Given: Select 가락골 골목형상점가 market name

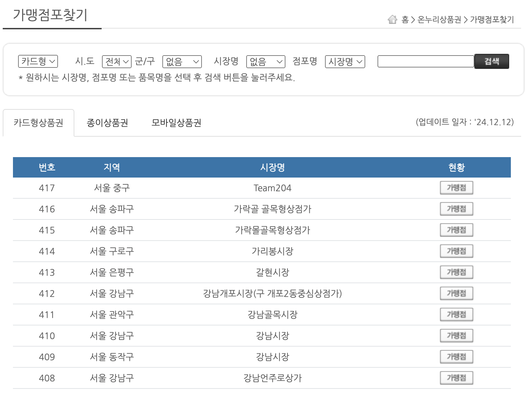Looking at the screenshot, I should (x=272, y=209).
